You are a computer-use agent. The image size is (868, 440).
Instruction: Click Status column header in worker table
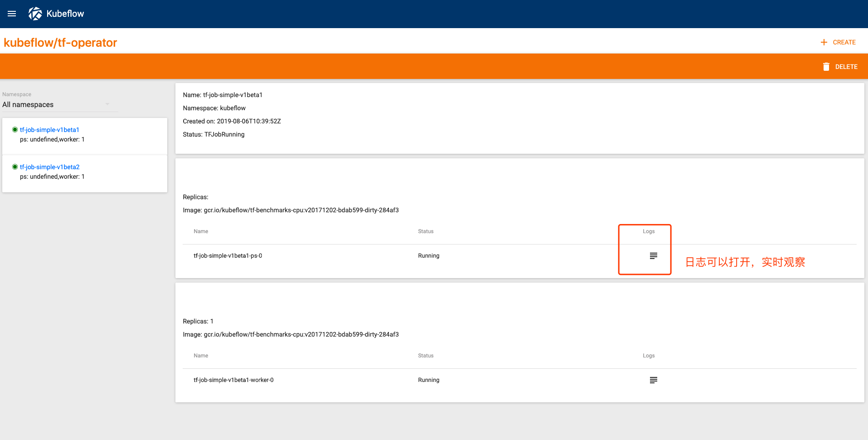pos(426,356)
